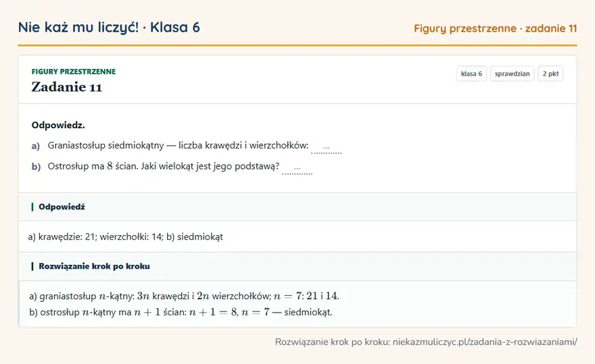Click 'Figury przestrzenne · zadanie 11' header text

point(495,28)
